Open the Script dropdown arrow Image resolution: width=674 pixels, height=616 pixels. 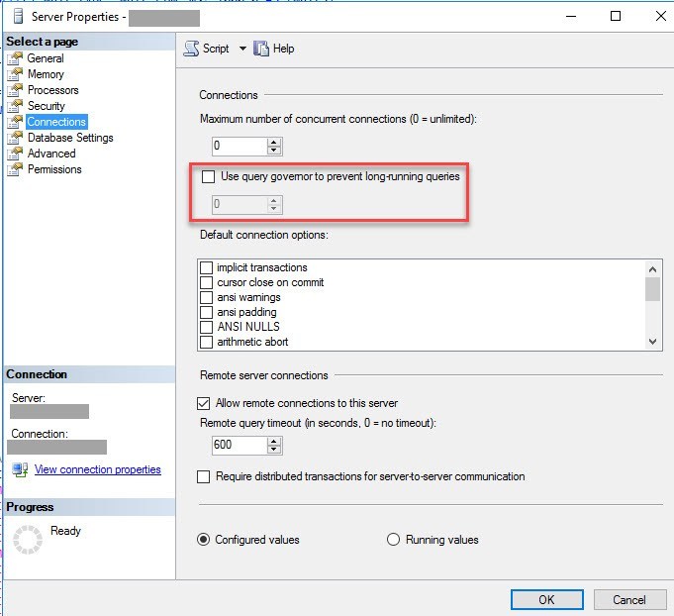click(242, 49)
